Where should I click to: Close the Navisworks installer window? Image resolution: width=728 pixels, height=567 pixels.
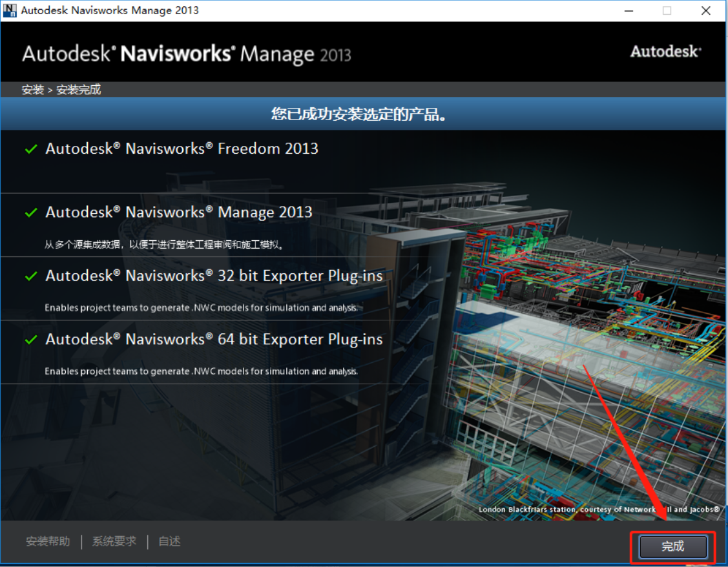(x=706, y=10)
